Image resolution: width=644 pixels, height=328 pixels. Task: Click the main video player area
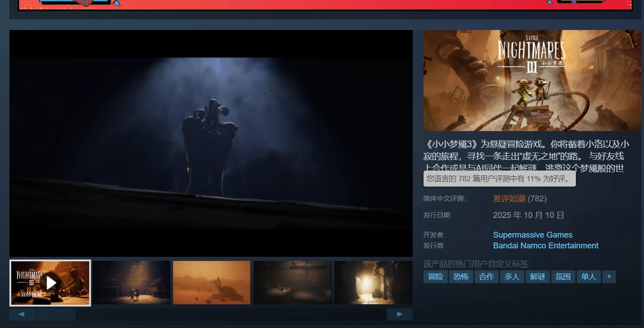tap(211, 143)
